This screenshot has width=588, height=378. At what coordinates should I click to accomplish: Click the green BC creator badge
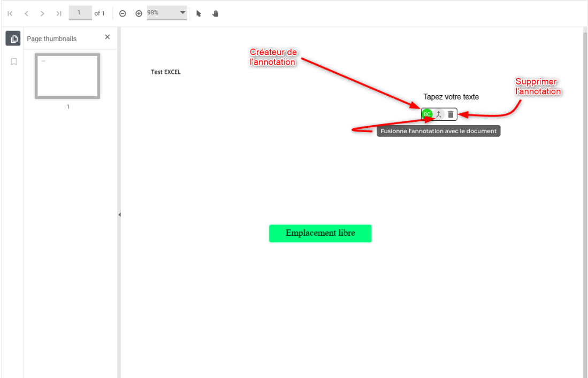click(x=427, y=114)
